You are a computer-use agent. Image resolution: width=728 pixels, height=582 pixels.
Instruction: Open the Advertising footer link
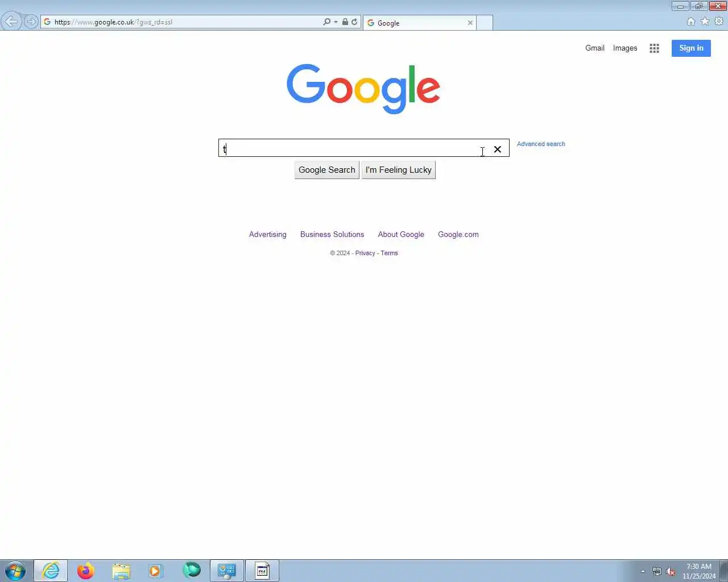267,234
